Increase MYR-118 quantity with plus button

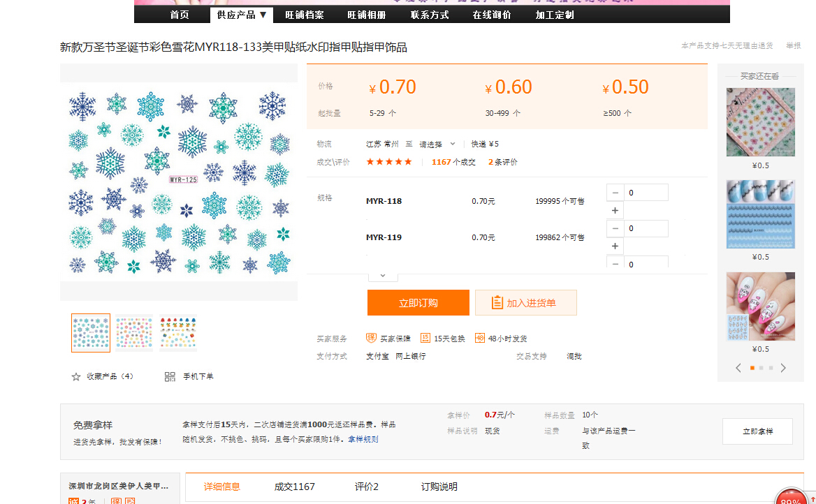click(x=615, y=211)
